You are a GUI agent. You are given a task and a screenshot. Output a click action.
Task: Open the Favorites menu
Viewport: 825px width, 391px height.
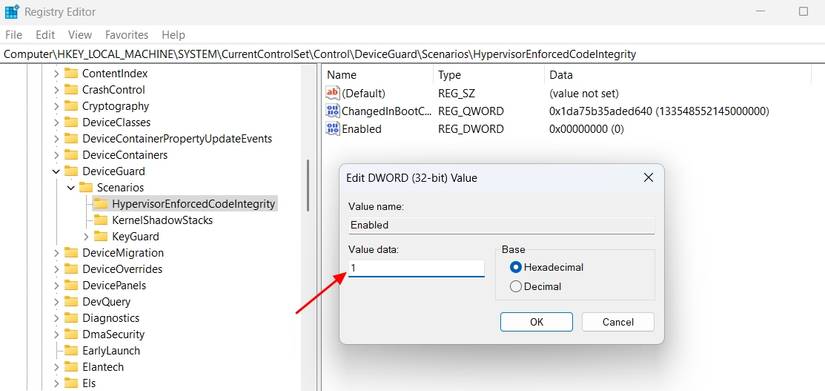[127, 35]
